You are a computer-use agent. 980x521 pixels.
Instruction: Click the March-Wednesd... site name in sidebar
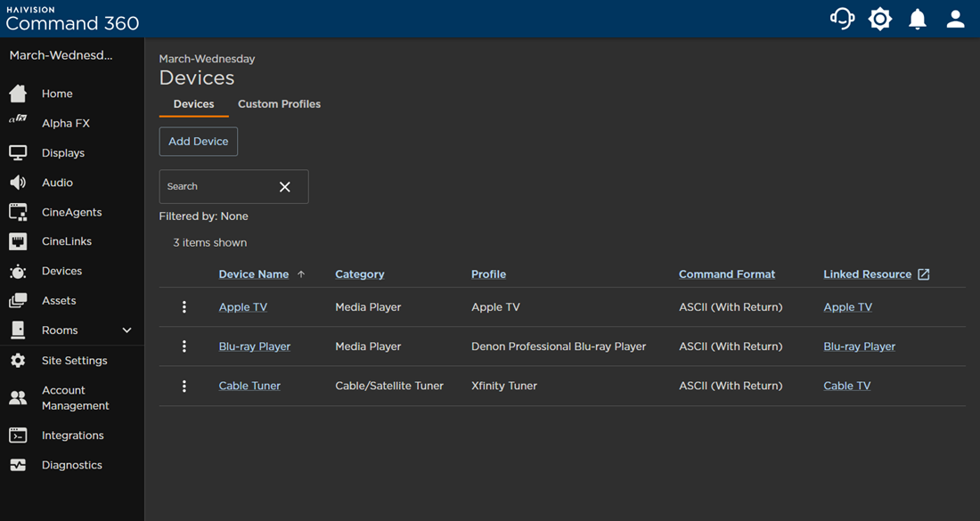coord(61,55)
